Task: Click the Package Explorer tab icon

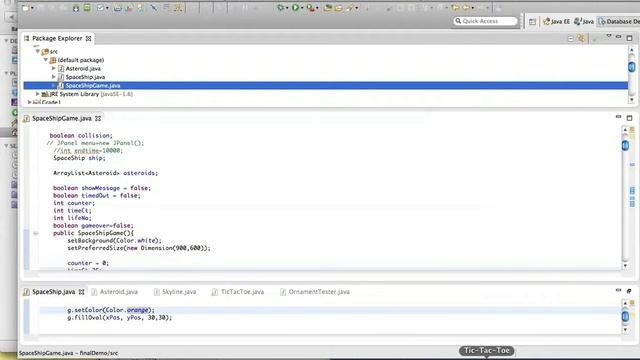Action: click(x=27, y=38)
